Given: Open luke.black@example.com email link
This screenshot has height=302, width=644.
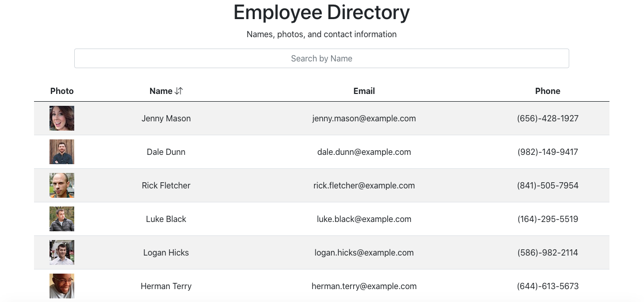Looking at the screenshot, I should pos(364,219).
